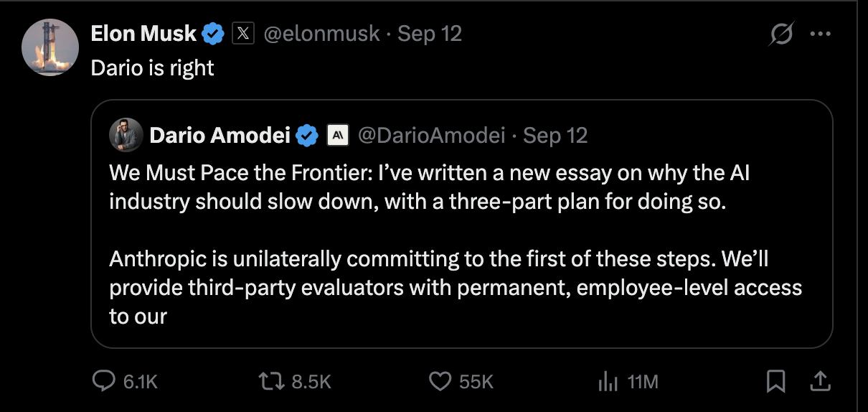The width and height of the screenshot is (868, 412).
Task: Click Anthropic affiliation badge beside Dario Amodei
Action: point(338,135)
